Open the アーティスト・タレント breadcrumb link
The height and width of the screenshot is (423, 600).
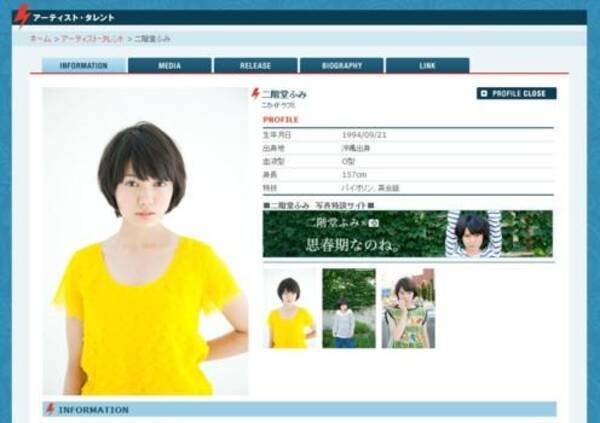pyautogui.click(x=92, y=39)
